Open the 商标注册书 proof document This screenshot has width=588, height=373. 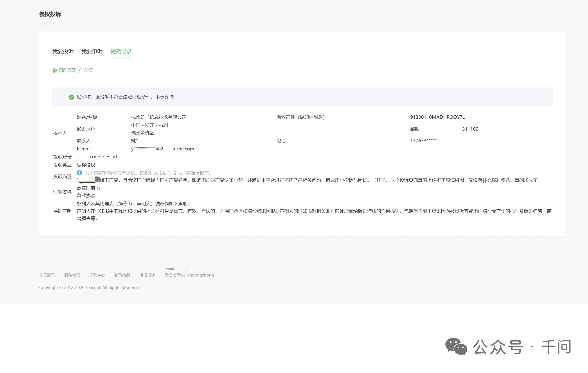88,188
